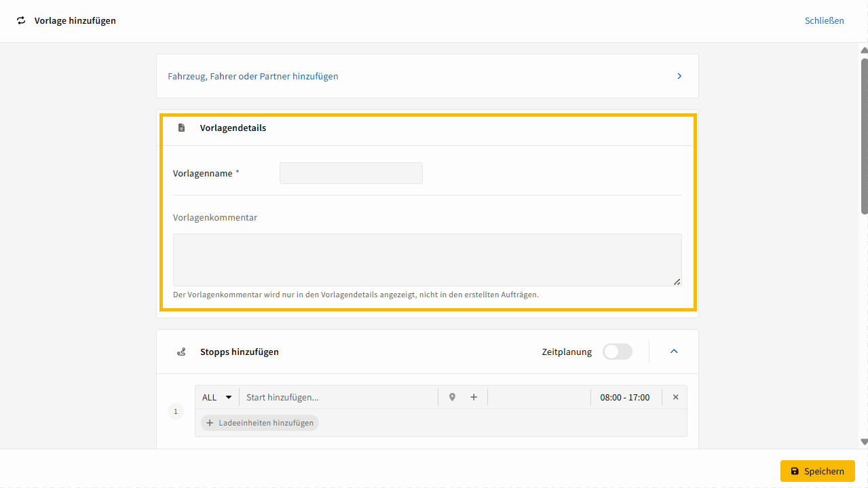
Task: Click the map pin icon in stop row
Action: (452, 397)
